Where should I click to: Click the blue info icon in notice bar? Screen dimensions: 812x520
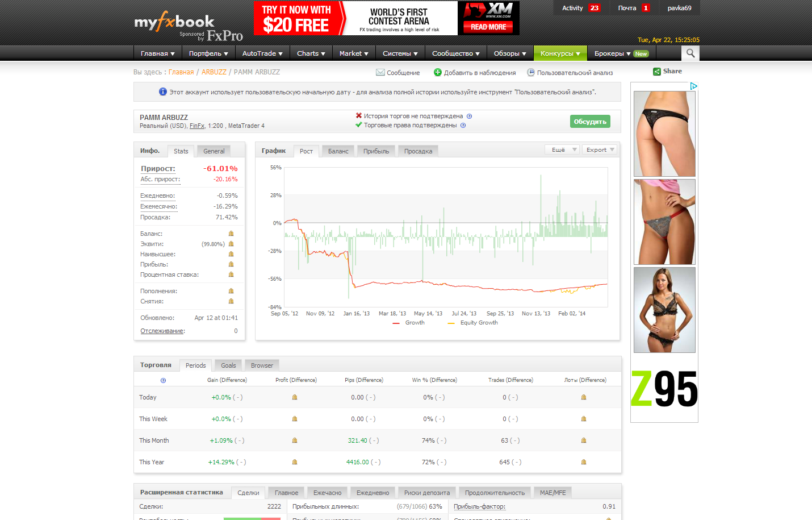pos(162,91)
